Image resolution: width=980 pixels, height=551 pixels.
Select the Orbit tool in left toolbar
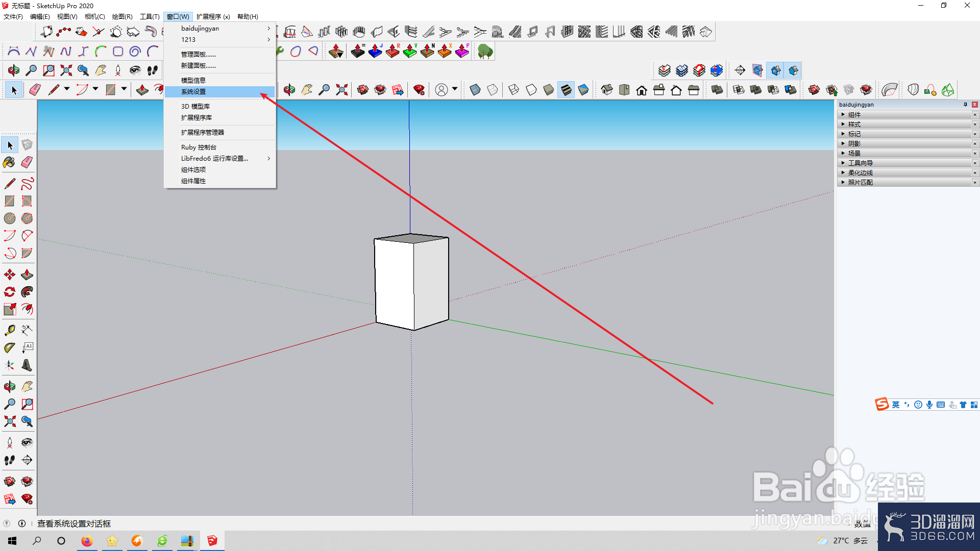point(10,387)
